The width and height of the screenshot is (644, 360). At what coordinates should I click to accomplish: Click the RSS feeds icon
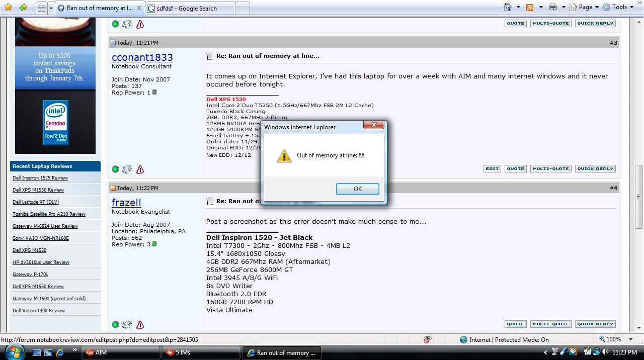tap(530, 7)
